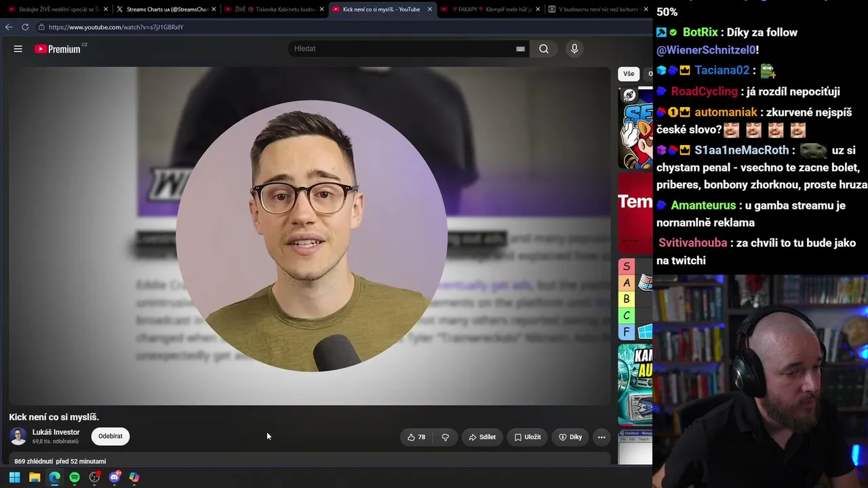Screen dimensions: 868x488
Task: Open Spotify from the taskbar
Action: tap(75, 477)
